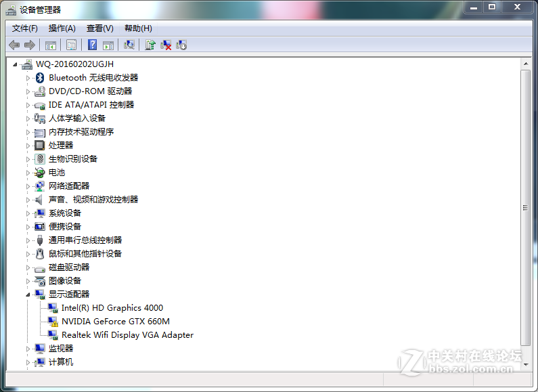Click the DVD/CD-ROM drive icon
This screenshot has height=392, width=538.
[x=40, y=91]
